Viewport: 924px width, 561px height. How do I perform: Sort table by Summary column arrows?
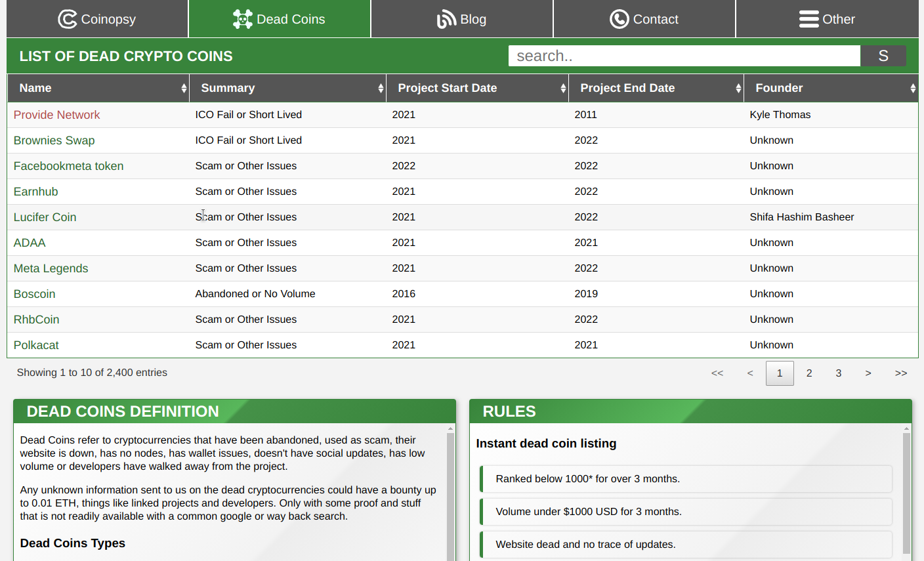coord(381,88)
